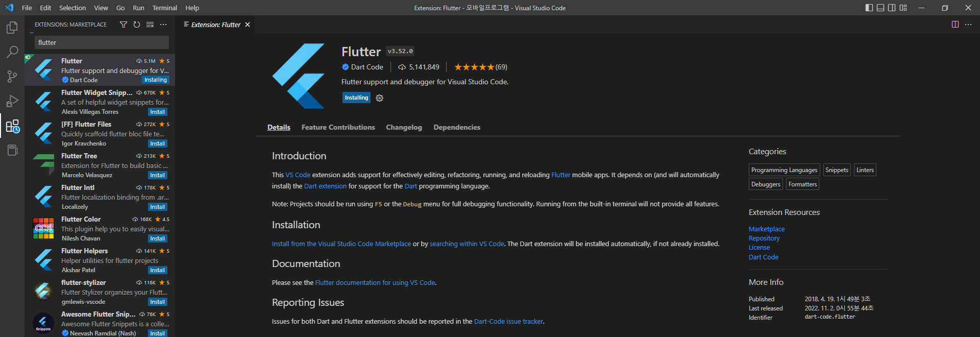Install Flutter Color extension
The width and height of the screenshot is (980, 337).
tap(157, 238)
